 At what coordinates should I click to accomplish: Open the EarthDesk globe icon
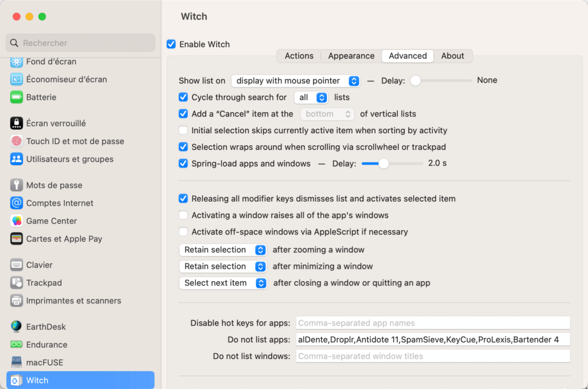click(x=17, y=327)
